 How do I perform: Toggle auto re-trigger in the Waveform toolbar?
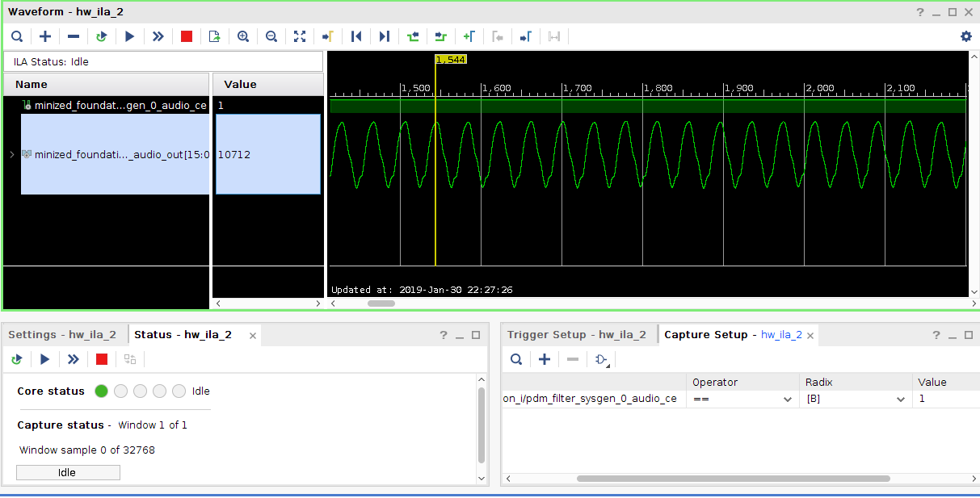tap(101, 36)
